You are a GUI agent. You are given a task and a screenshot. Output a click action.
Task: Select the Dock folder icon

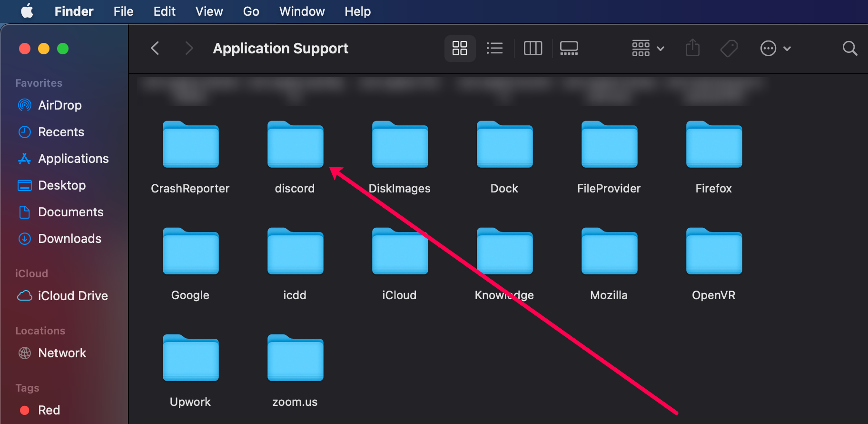point(505,144)
